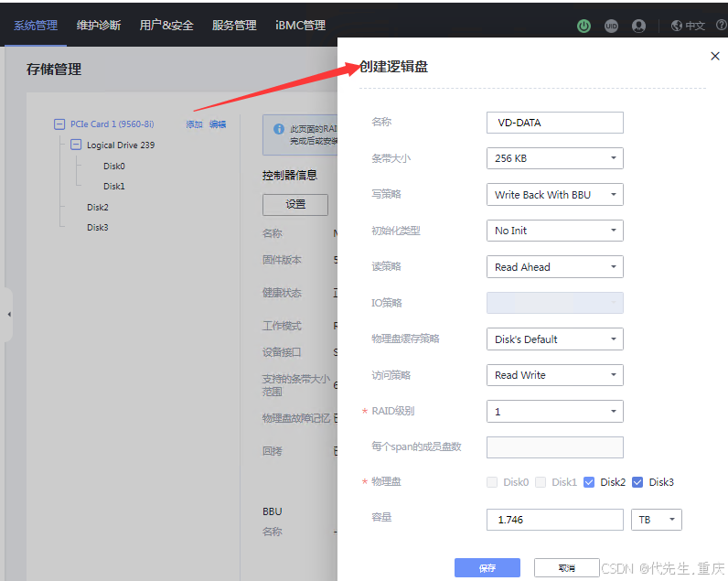Click the info icon in the notice box
Viewport: 728px width, 581px height.
tap(279, 129)
